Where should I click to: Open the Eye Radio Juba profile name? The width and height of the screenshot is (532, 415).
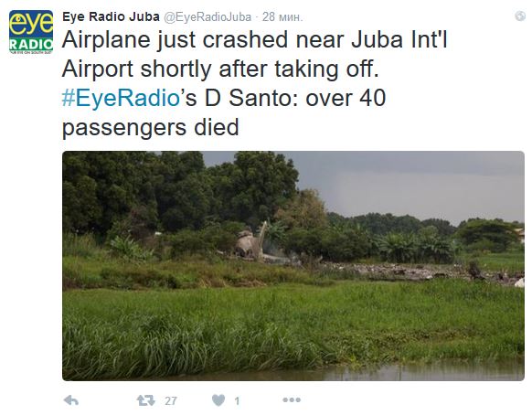[111, 16]
